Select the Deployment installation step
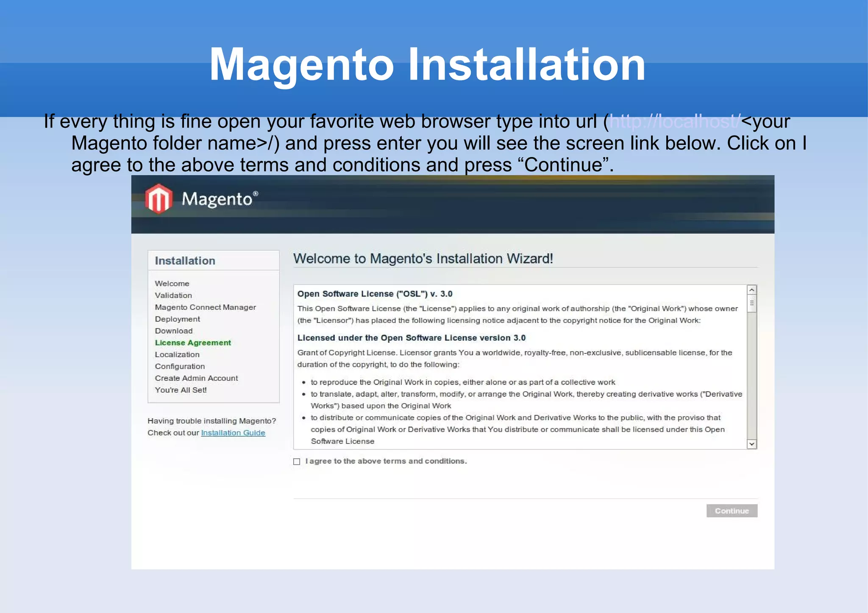 177,319
